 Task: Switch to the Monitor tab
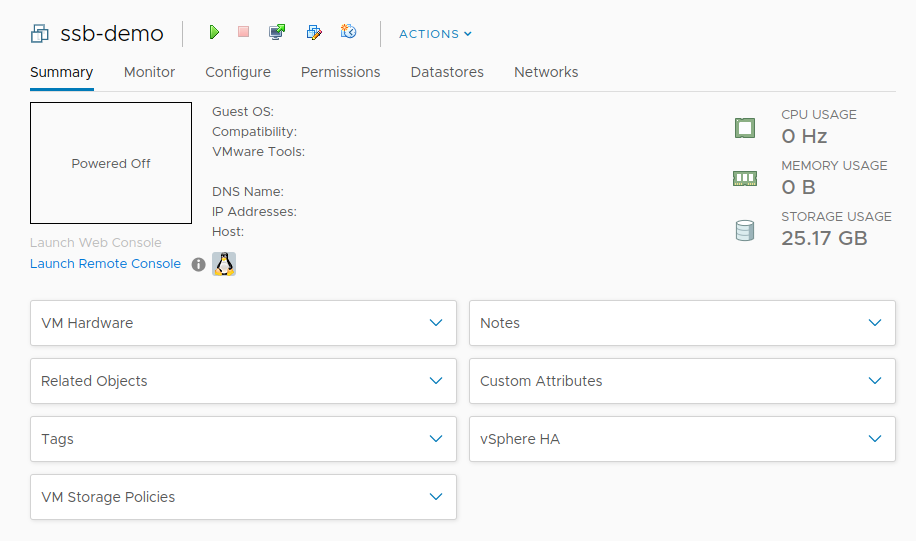(x=149, y=72)
